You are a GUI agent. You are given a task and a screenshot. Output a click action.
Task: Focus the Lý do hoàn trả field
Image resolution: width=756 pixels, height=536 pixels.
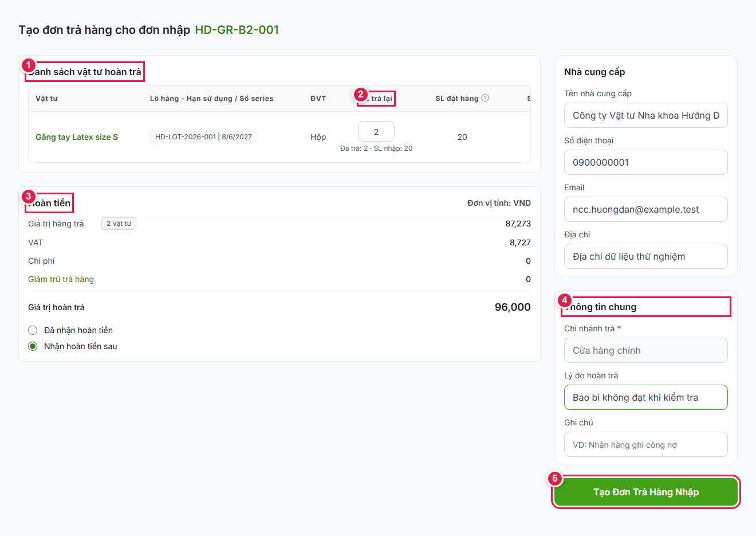coord(646,397)
